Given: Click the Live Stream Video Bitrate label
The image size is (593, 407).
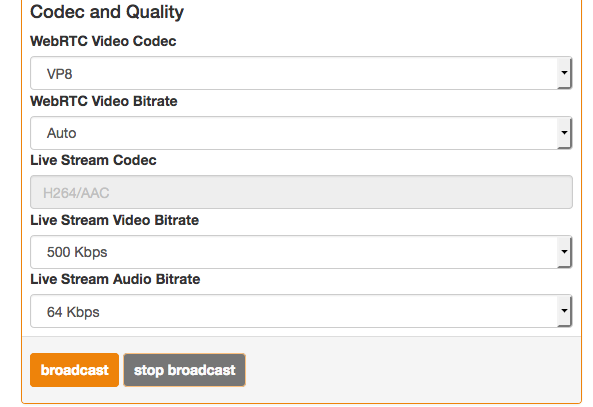Looking at the screenshot, I should coord(115,220).
